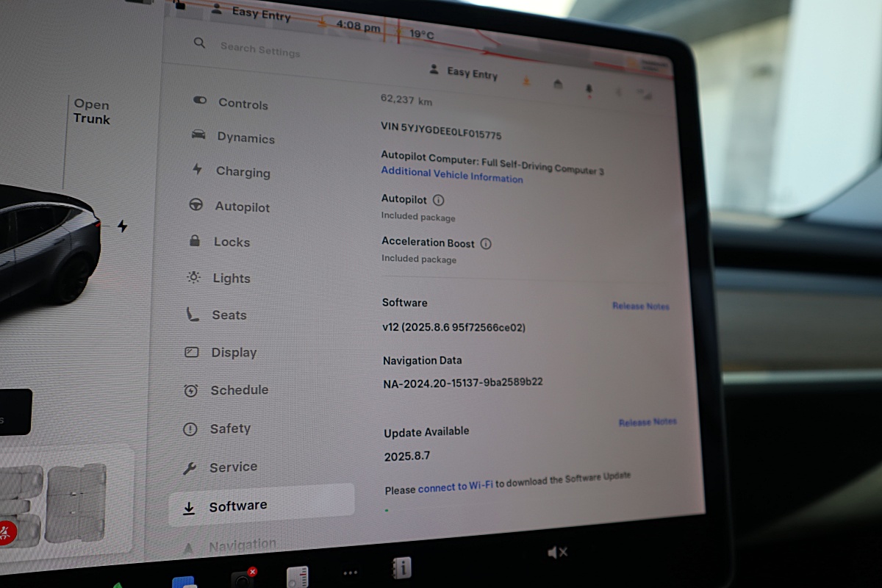882x588 pixels.
Task: Tap the charge port bolt icon beside car
Action: click(122, 226)
